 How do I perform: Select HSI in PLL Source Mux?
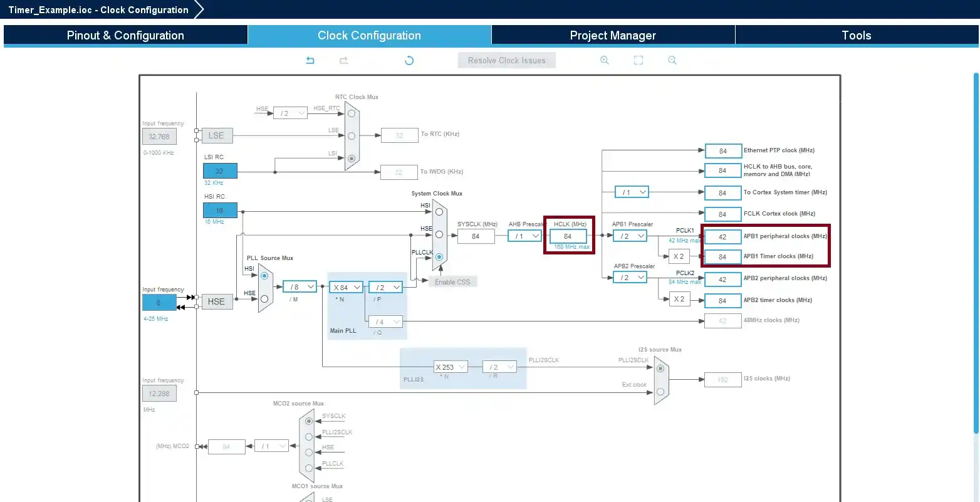264,276
